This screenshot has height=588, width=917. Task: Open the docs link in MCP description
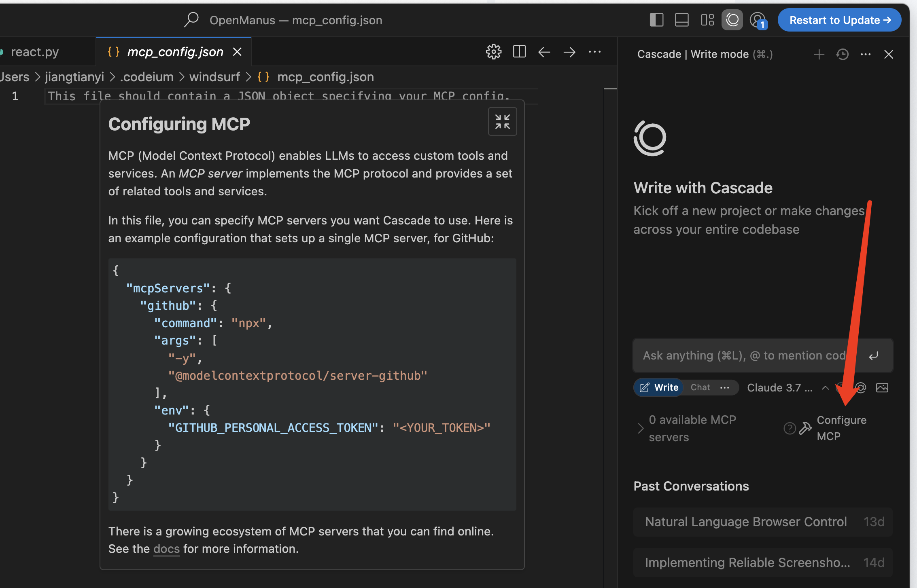[166, 549]
